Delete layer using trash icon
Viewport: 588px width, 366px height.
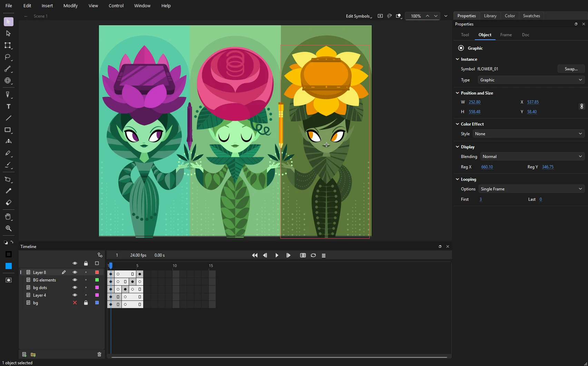pyautogui.click(x=99, y=355)
